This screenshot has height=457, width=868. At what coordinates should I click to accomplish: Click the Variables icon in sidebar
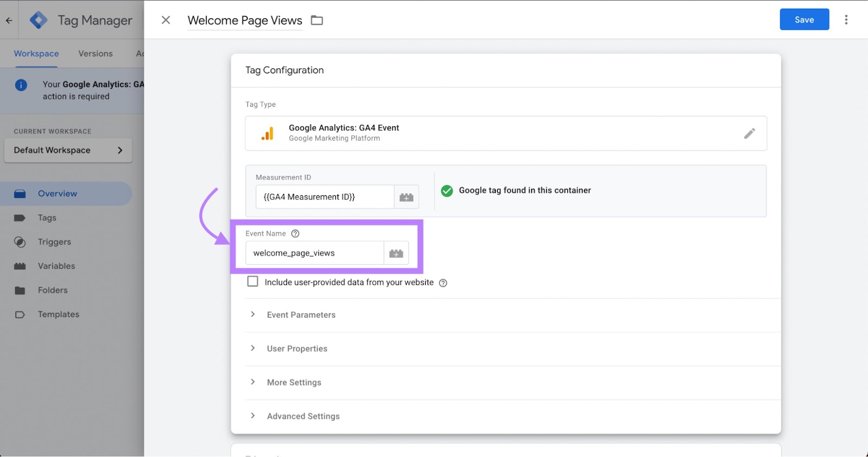click(20, 266)
